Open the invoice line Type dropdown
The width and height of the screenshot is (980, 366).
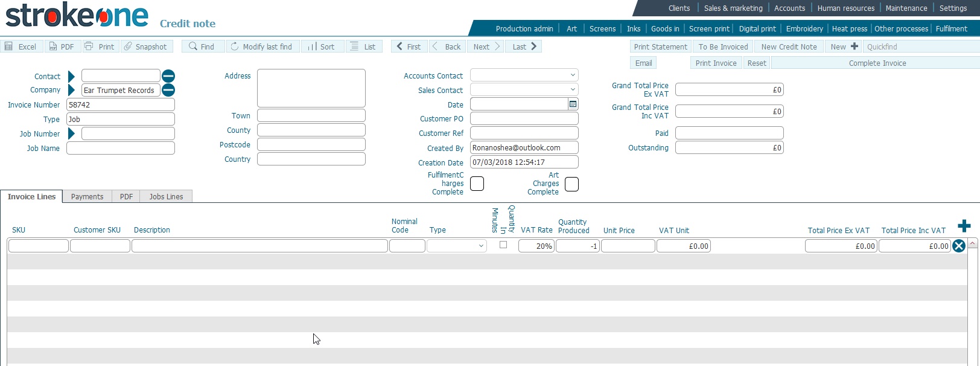tap(457, 246)
